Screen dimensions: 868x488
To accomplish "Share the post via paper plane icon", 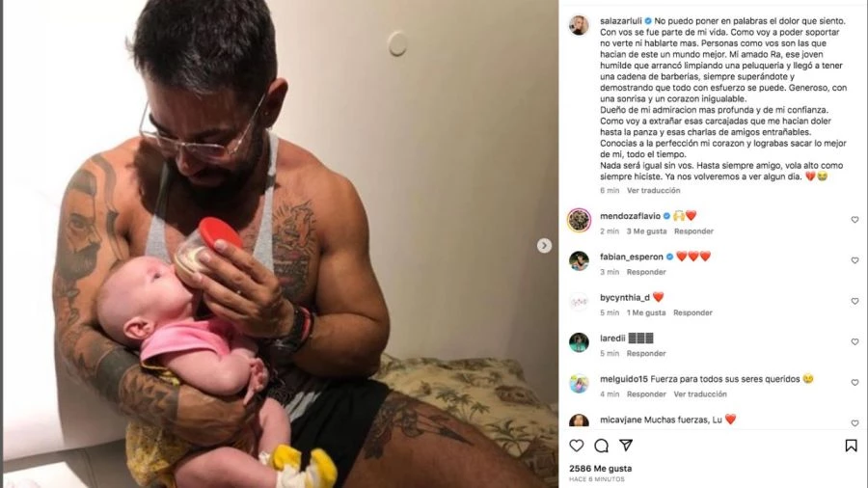I will [626, 446].
